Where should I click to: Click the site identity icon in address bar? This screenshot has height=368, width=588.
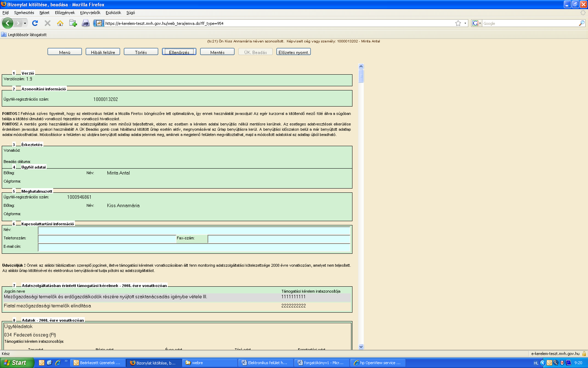[99, 23]
